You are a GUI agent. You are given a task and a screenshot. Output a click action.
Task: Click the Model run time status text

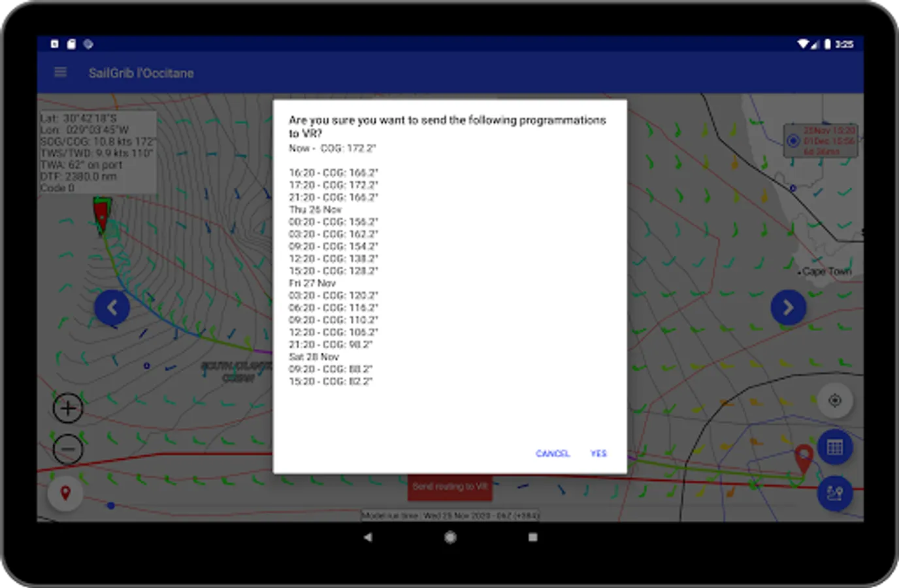tap(450, 515)
